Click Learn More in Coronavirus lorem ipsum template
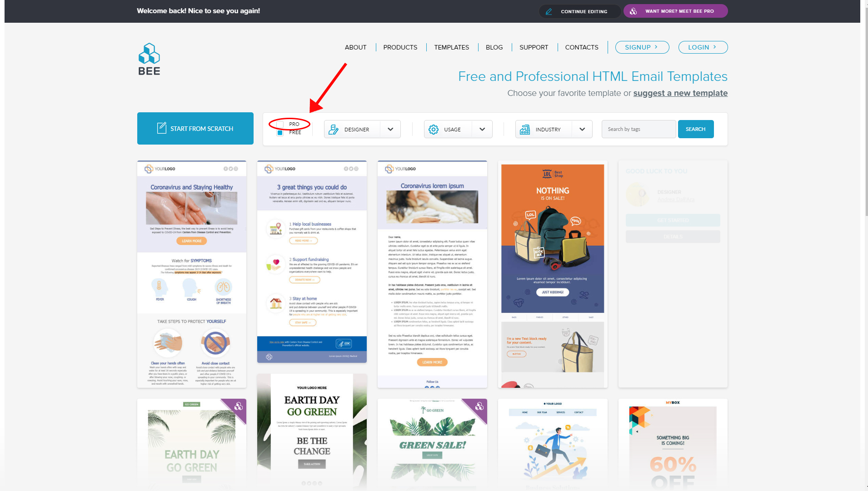The width and height of the screenshot is (868, 491). click(x=432, y=362)
